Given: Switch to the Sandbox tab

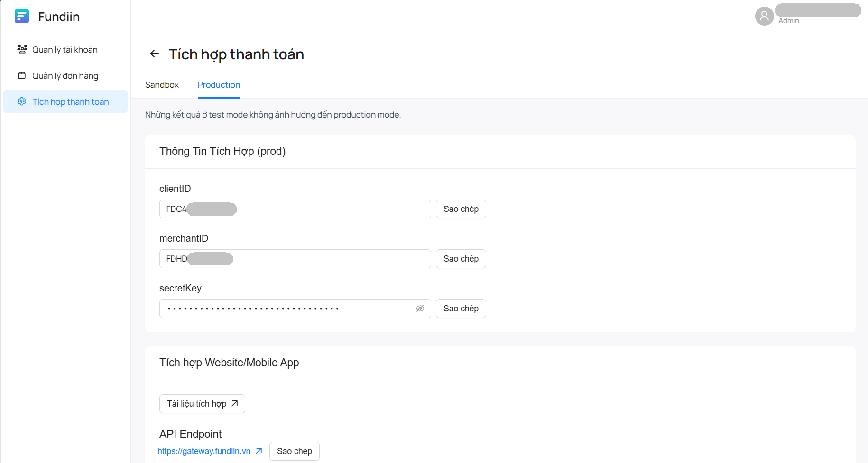Looking at the screenshot, I should (x=162, y=85).
